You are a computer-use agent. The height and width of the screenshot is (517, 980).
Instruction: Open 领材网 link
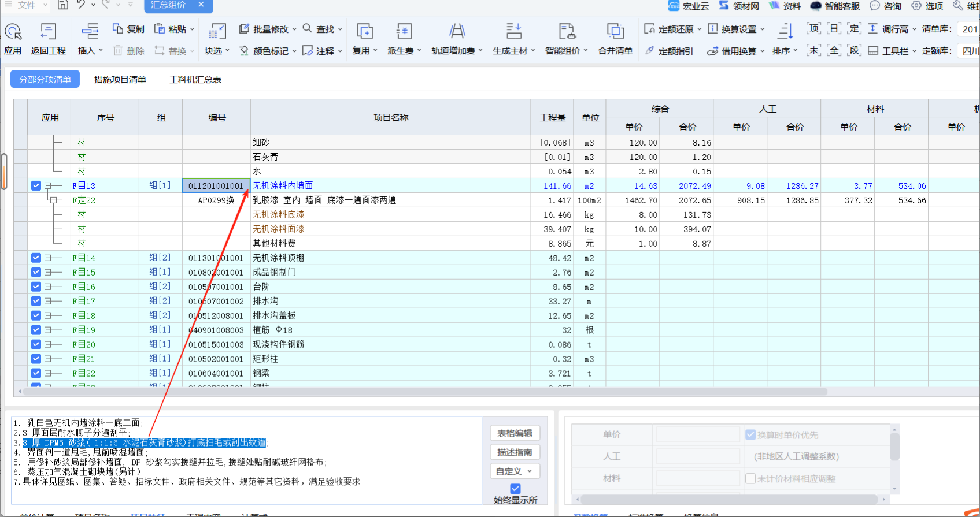tap(739, 6)
